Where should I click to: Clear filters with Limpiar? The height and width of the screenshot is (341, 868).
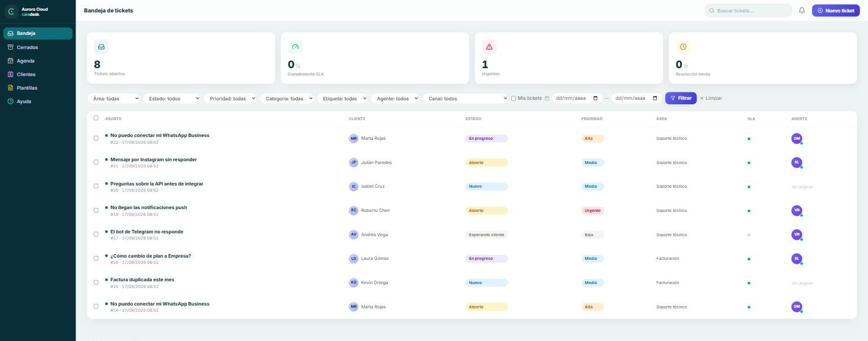[x=711, y=98]
